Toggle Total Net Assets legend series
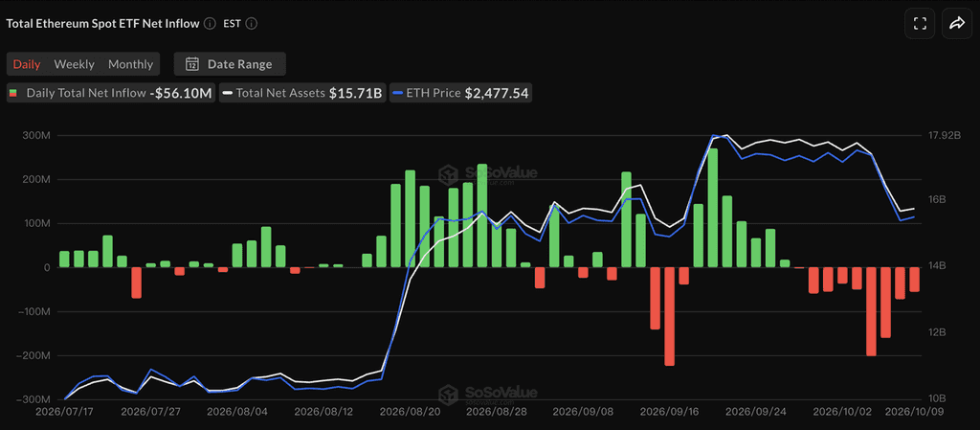This screenshot has height=430, width=980. (x=301, y=93)
